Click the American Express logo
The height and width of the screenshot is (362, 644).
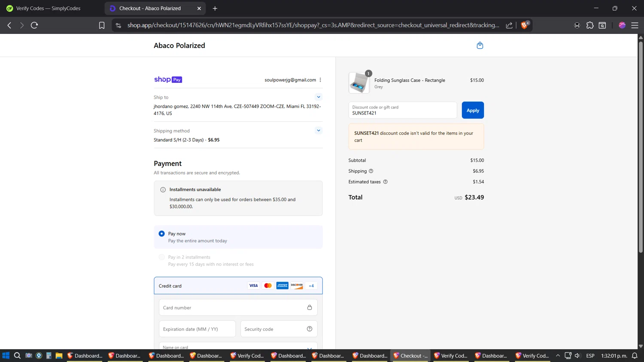pos(282,286)
